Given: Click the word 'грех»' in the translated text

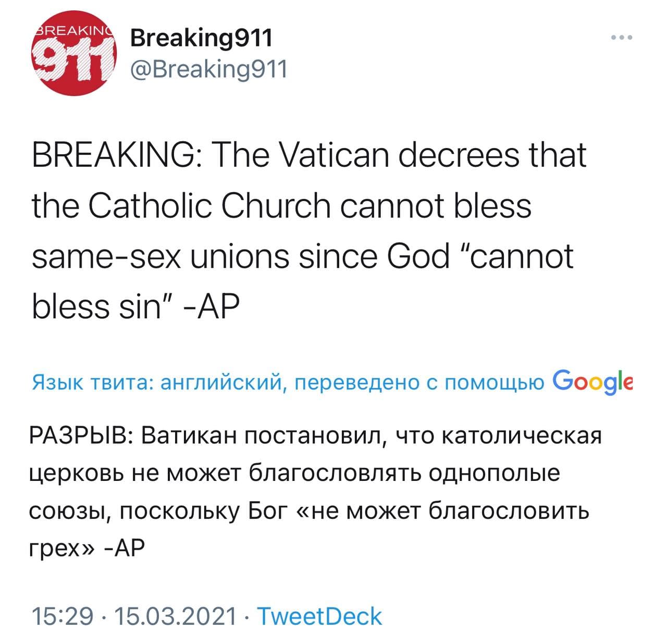Looking at the screenshot, I should coord(61,548).
